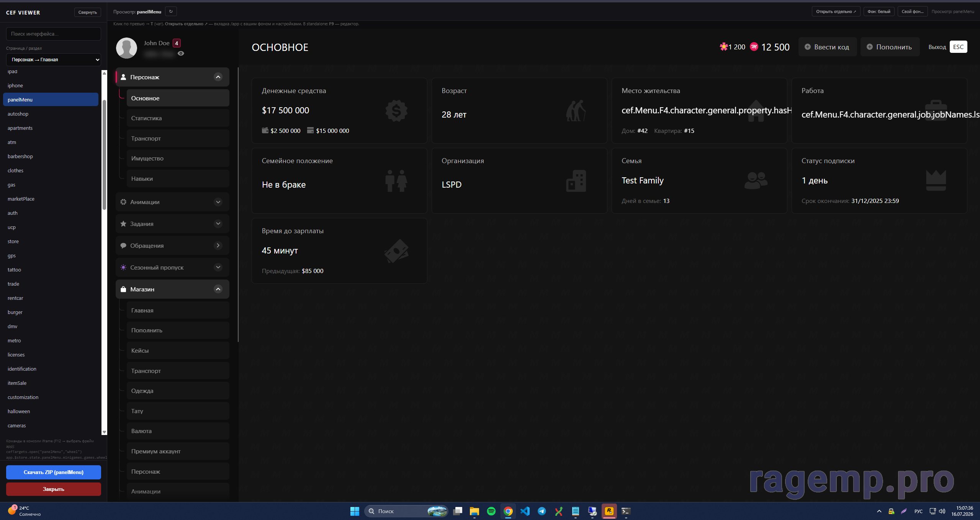Click the shopping bag icon beside Магазин

[123, 289]
